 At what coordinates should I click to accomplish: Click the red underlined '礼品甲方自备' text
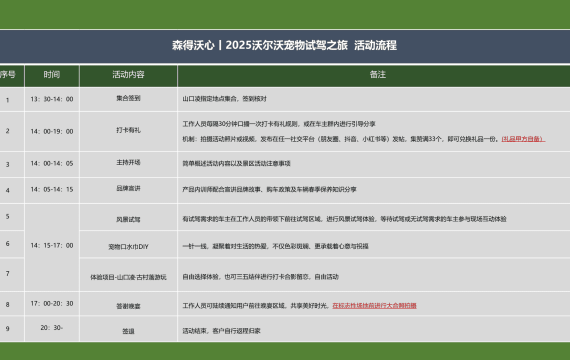click(523, 139)
